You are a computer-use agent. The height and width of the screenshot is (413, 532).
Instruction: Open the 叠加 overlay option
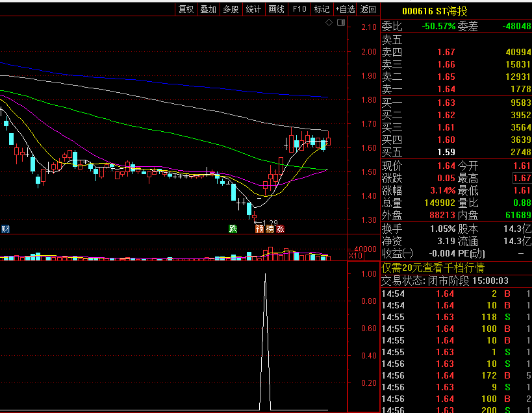(208, 9)
